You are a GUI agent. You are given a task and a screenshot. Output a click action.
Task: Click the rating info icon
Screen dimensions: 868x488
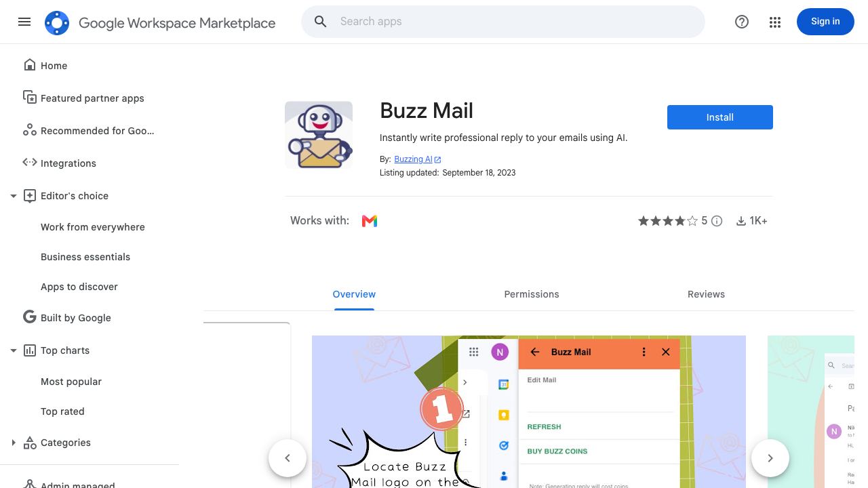(717, 221)
